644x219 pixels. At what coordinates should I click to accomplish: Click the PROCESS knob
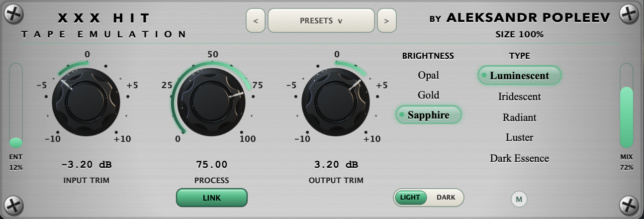tap(212, 102)
